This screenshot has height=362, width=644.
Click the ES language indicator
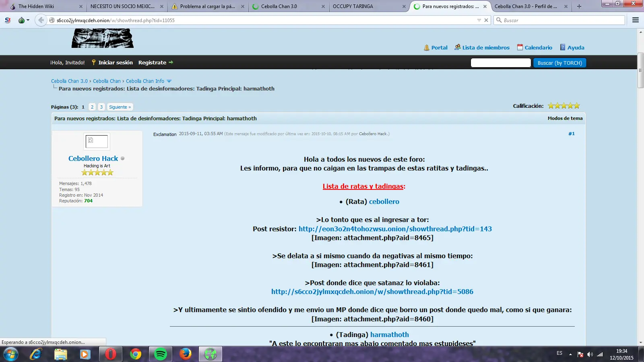[559, 353]
